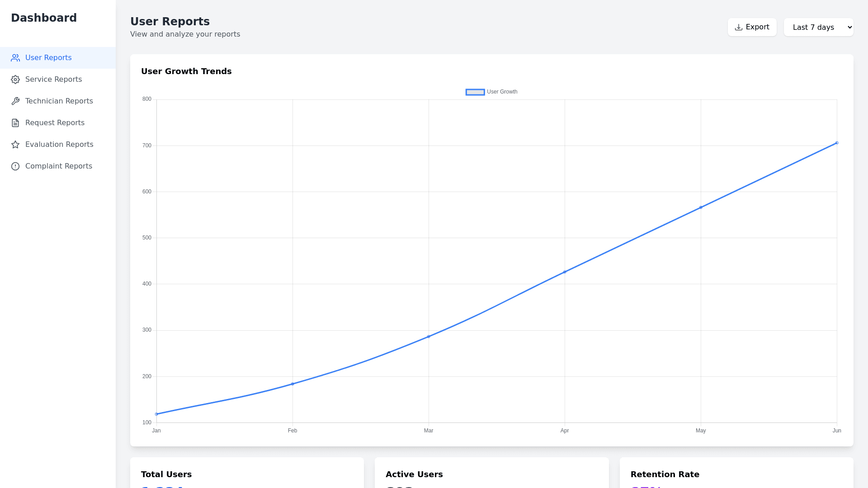This screenshot has height=488, width=868.
Task: Open Complaint Reports from sidebar
Action: click(x=58, y=166)
